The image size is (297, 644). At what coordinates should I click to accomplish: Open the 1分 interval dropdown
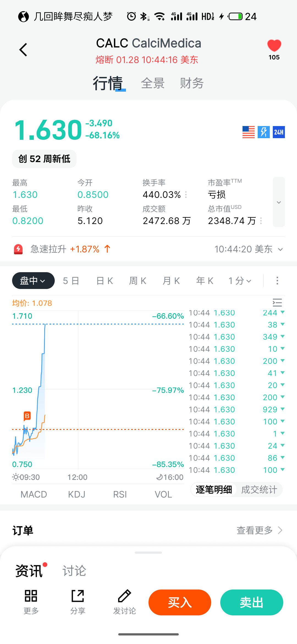[240, 281]
